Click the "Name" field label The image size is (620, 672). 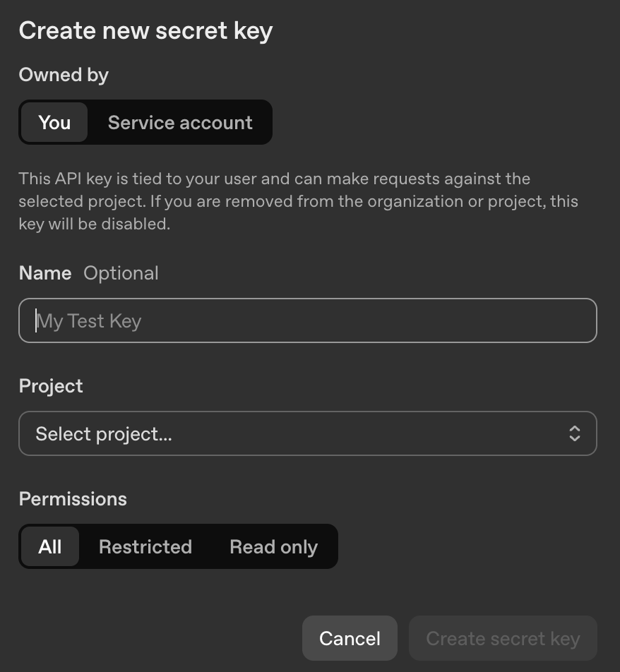tap(45, 273)
